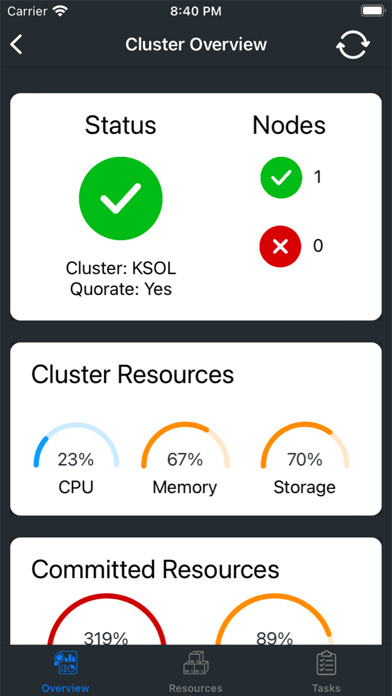Open the Resources tab

[196, 671]
